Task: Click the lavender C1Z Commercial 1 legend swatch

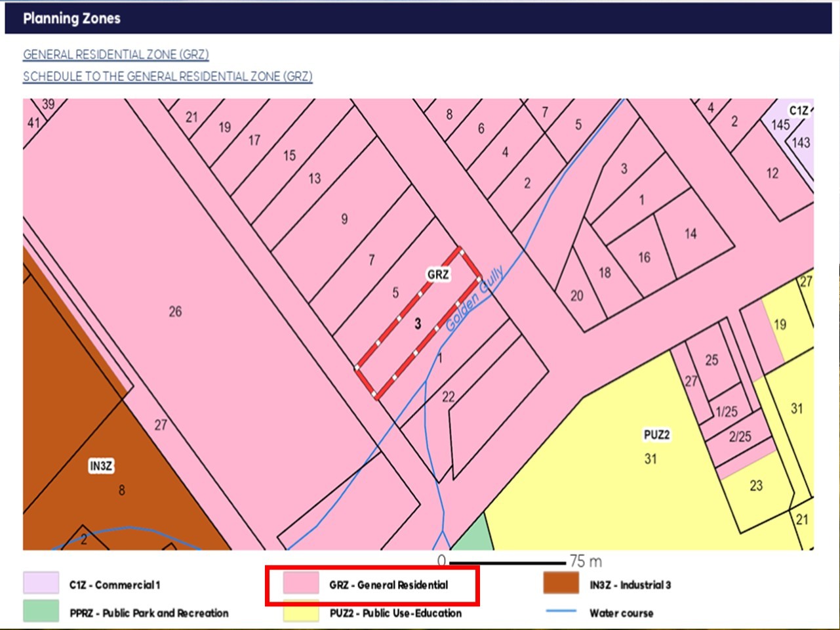Action: click(41, 583)
